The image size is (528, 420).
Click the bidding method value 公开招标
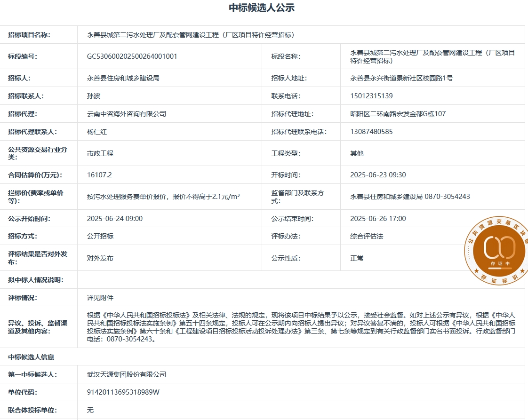pyautogui.click(x=100, y=236)
